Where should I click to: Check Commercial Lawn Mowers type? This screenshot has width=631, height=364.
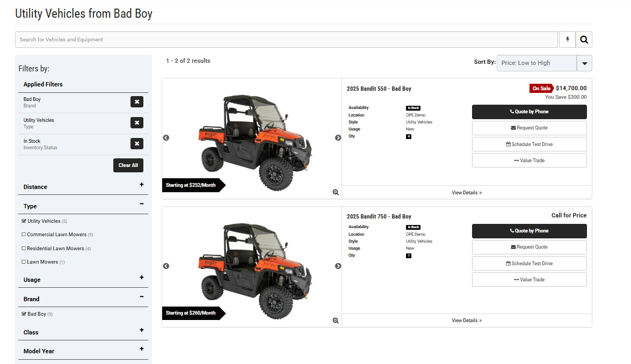(24, 235)
